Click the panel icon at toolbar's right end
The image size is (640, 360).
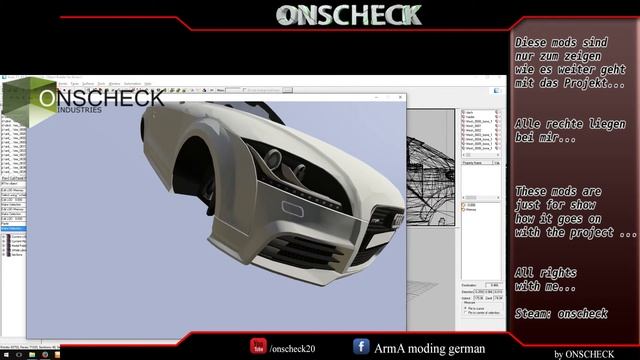(497, 91)
